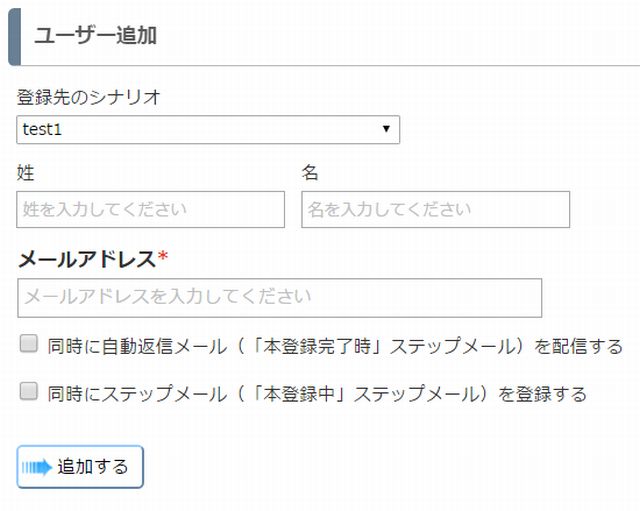Viewport: 640px width, 511px height.
Task: Focus the 姓を入力してください input field
Action: coord(151,209)
